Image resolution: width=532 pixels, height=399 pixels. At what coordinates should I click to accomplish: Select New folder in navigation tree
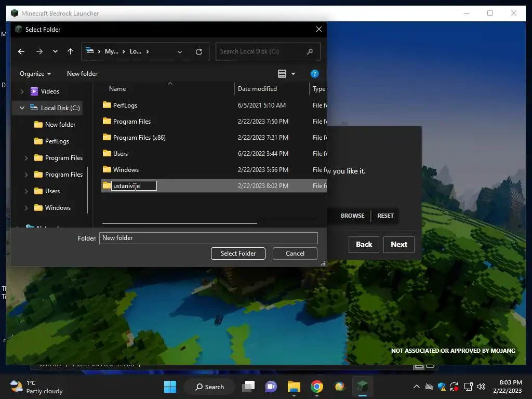click(55, 125)
